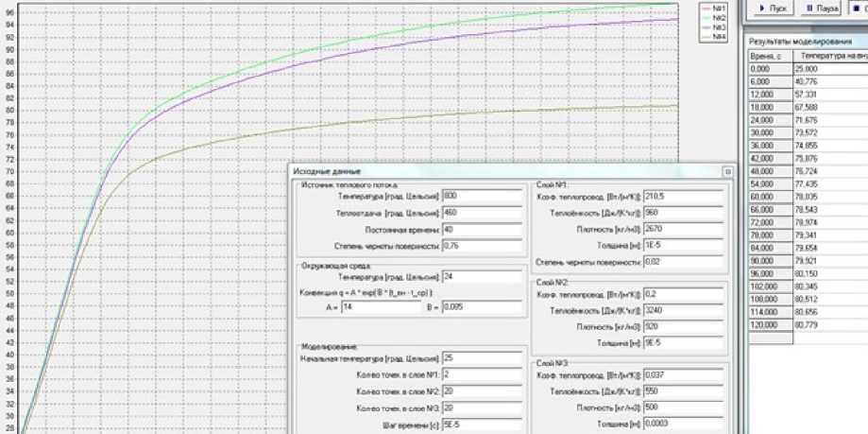Image resolution: width=868 pixels, height=434 pixels.
Task: Start the simulation with the Пуск button
Action: pos(774,9)
